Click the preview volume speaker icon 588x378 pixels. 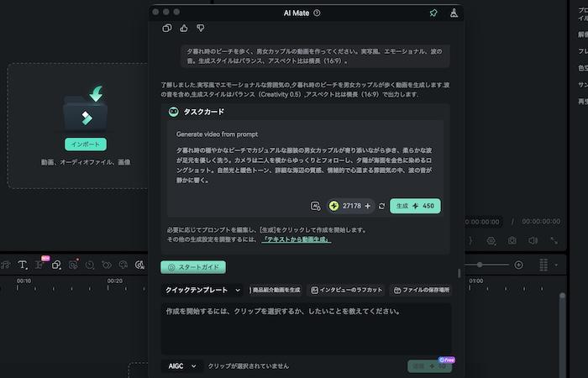click(533, 241)
